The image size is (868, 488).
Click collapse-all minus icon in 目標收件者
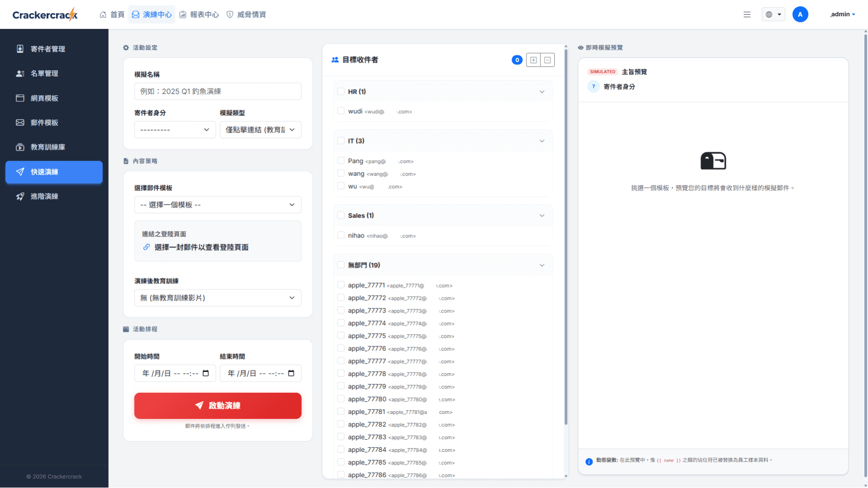547,60
